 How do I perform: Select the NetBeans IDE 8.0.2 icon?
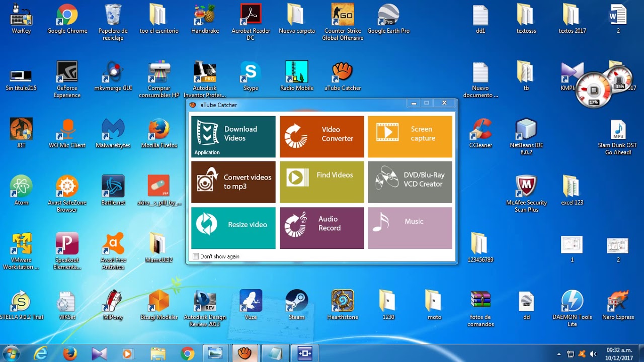click(x=526, y=137)
